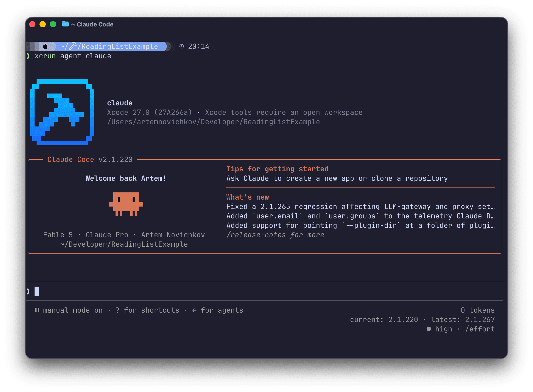Click the 'for agents' hint text
533x392 pixels.
point(222,310)
